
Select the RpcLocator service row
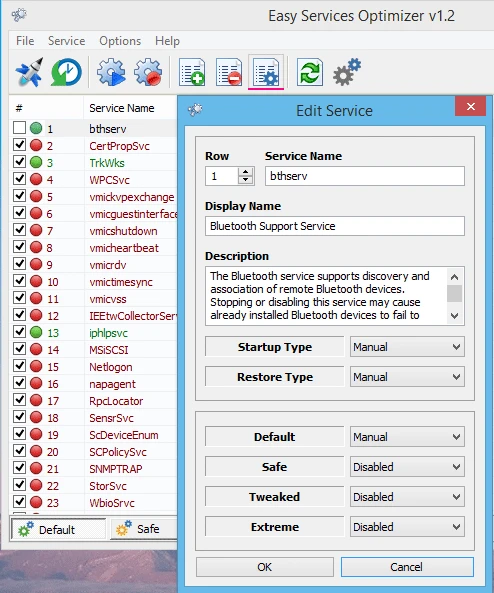pos(93,401)
